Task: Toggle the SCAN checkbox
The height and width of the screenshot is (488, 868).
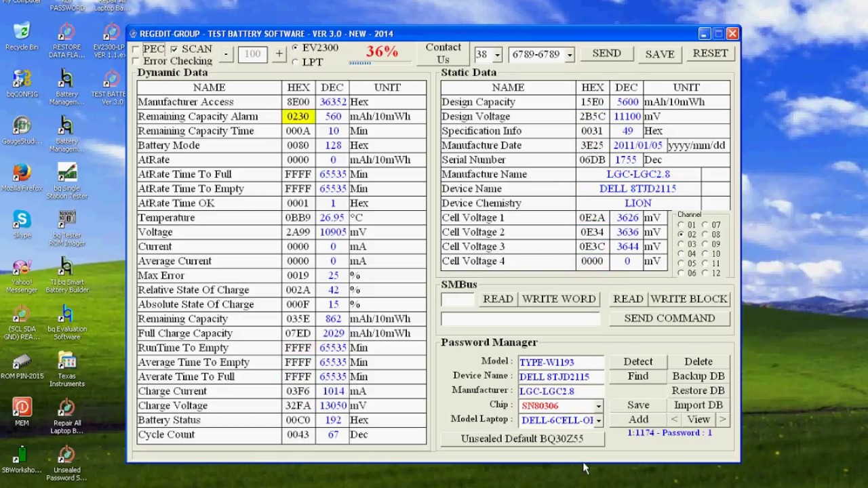Action: pyautogui.click(x=174, y=49)
